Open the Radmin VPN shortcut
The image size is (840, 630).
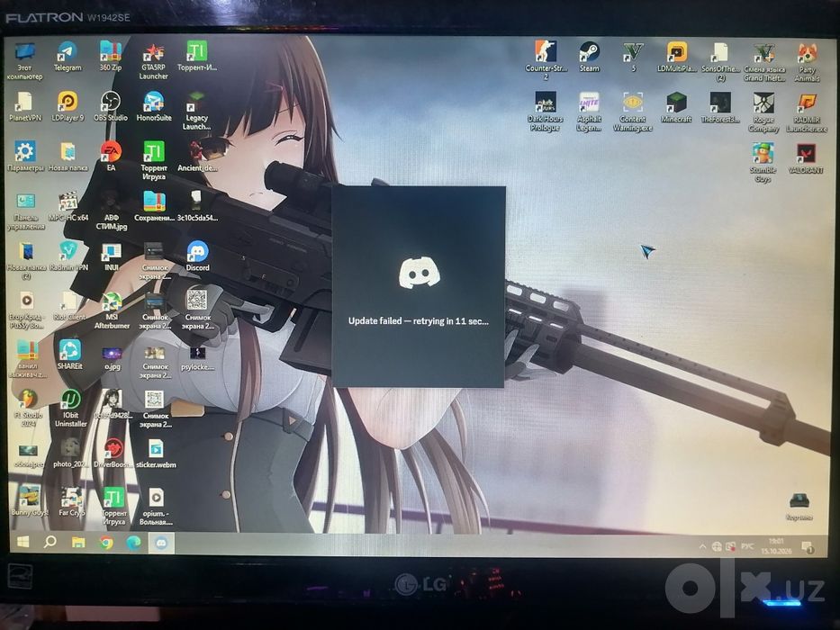click(x=68, y=256)
